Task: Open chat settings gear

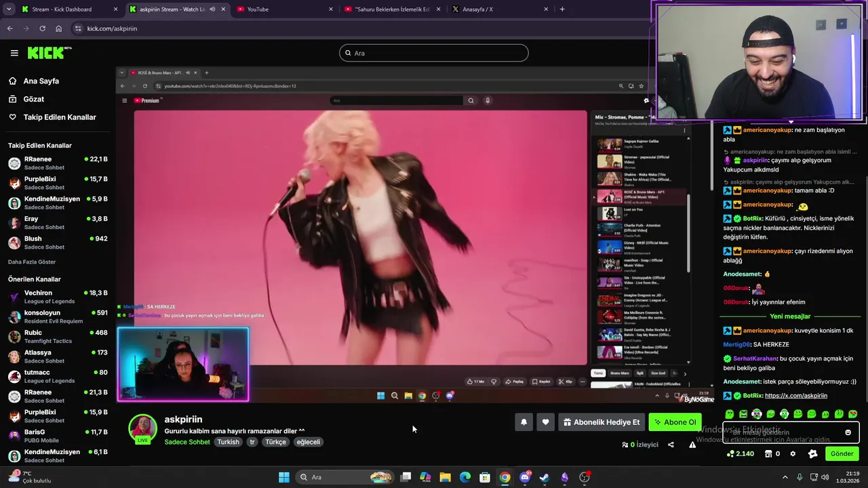Action: coord(793,453)
